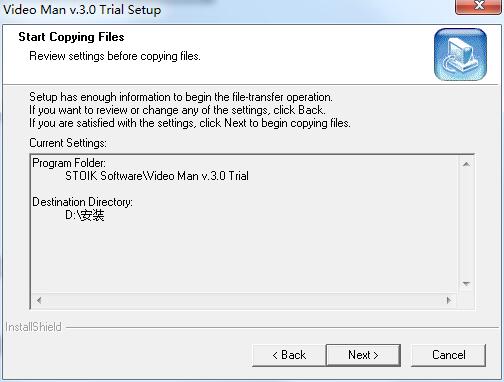This screenshot has width=504, height=382.
Task: Click the blue video camera installer icon
Action: tap(460, 54)
